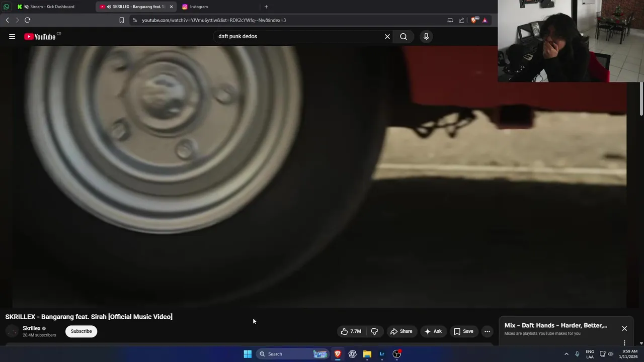Open the Skrillex channel avatar

(12, 331)
